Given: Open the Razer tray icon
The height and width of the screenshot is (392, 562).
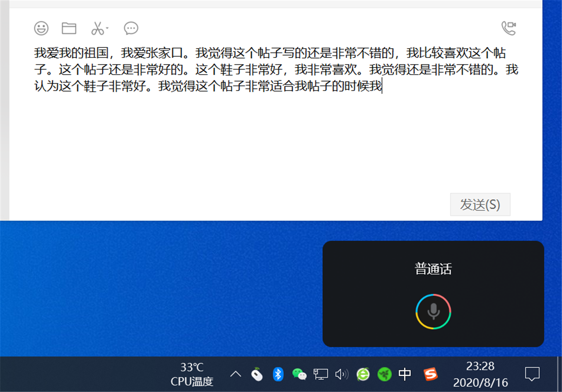Looking at the screenshot, I should (x=384, y=374).
